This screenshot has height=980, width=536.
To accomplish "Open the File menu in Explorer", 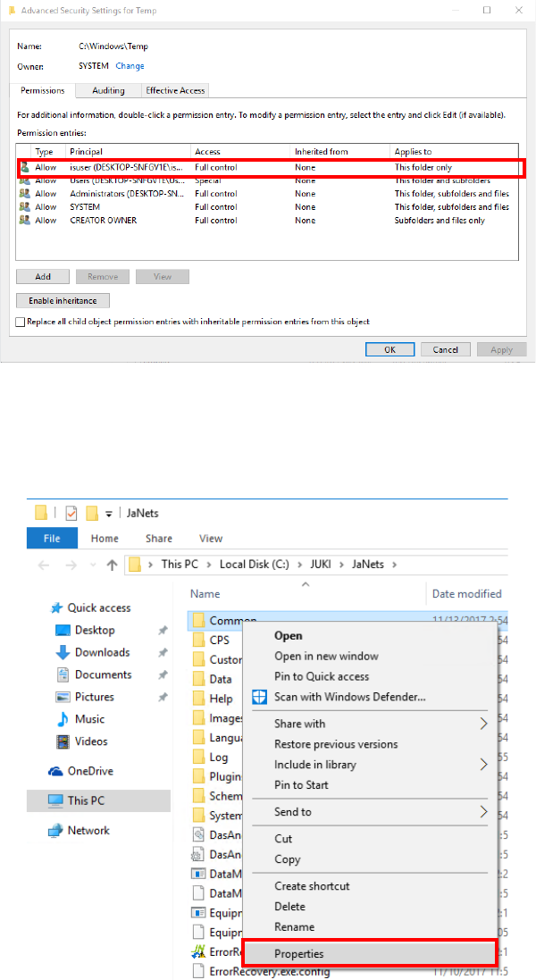I will pos(52,538).
